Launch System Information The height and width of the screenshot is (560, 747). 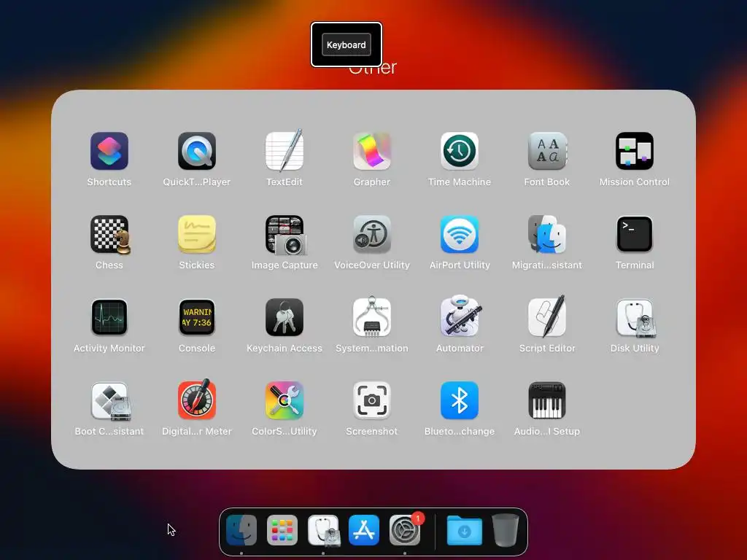372,317
